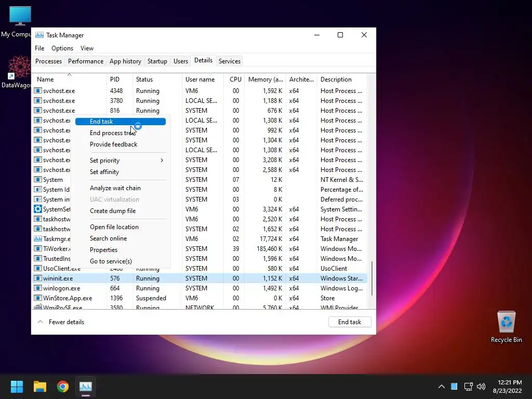Open the View menu
The image size is (532, 399).
pyautogui.click(x=87, y=48)
